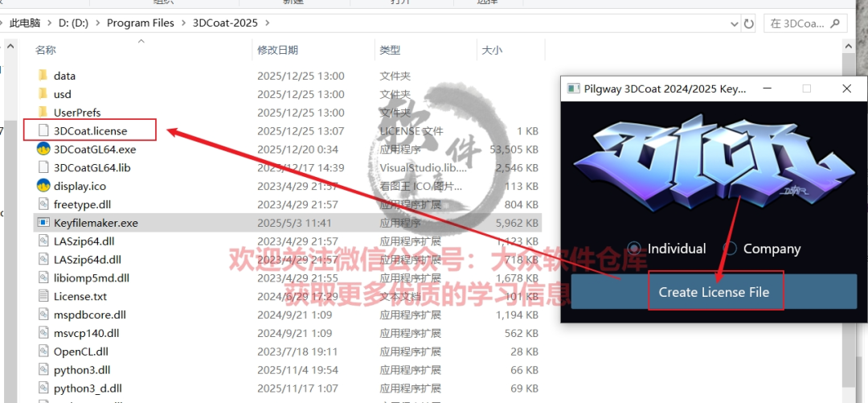The height and width of the screenshot is (403, 868).
Task: Click the 2024/6/29 17:29 date cell
Action: click(x=297, y=296)
